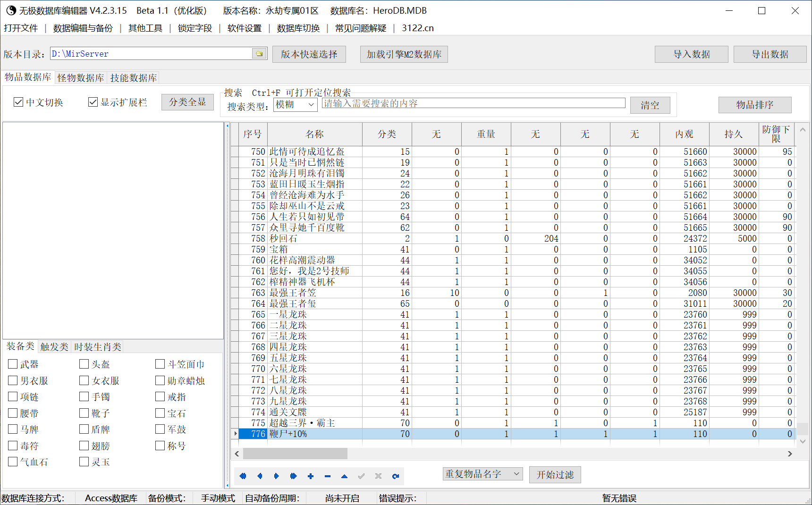Focus the search content input field
This screenshot has height=505, width=812.
point(474,103)
